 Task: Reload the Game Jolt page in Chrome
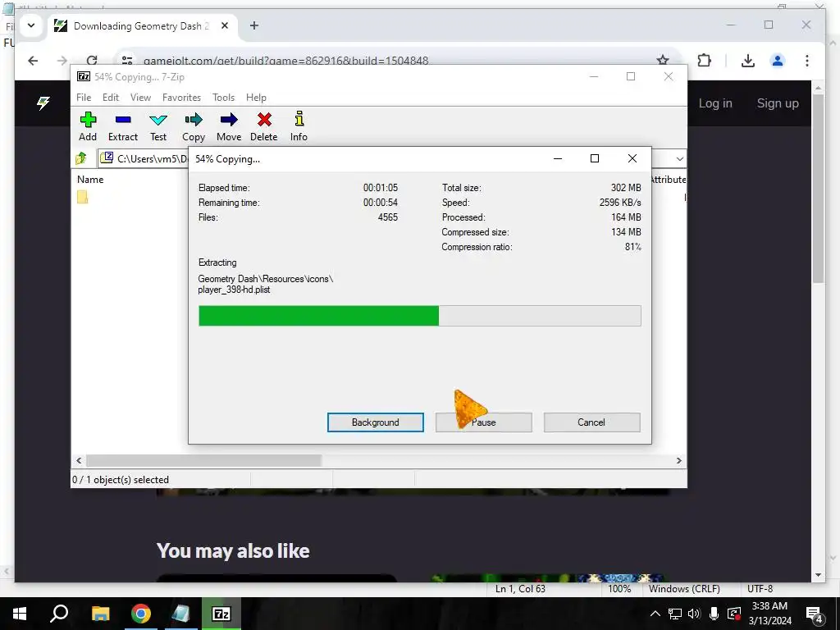coord(92,61)
